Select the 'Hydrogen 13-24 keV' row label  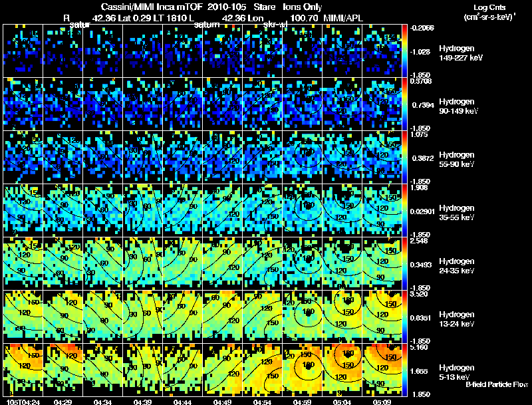point(457,319)
